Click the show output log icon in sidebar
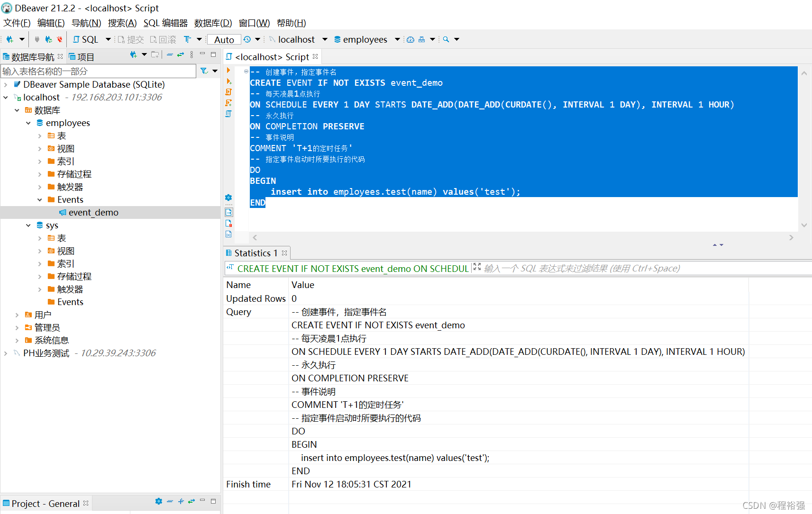Image resolution: width=812 pixels, height=514 pixels. click(x=228, y=223)
